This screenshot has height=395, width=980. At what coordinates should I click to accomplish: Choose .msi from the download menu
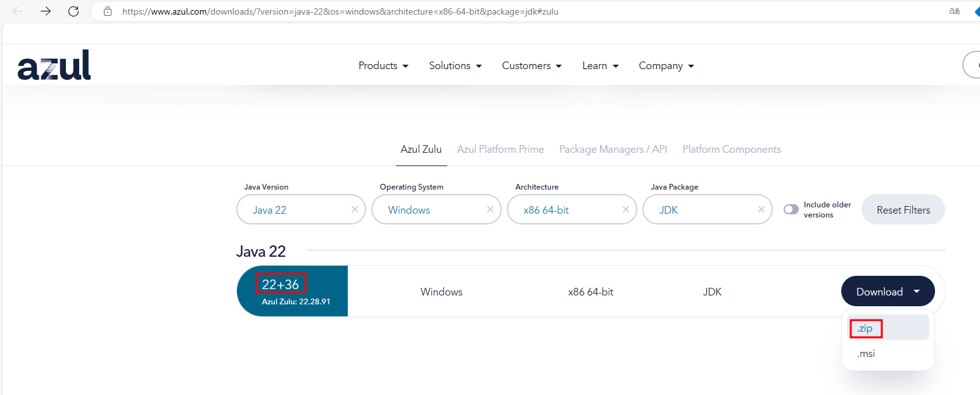coord(888,354)
